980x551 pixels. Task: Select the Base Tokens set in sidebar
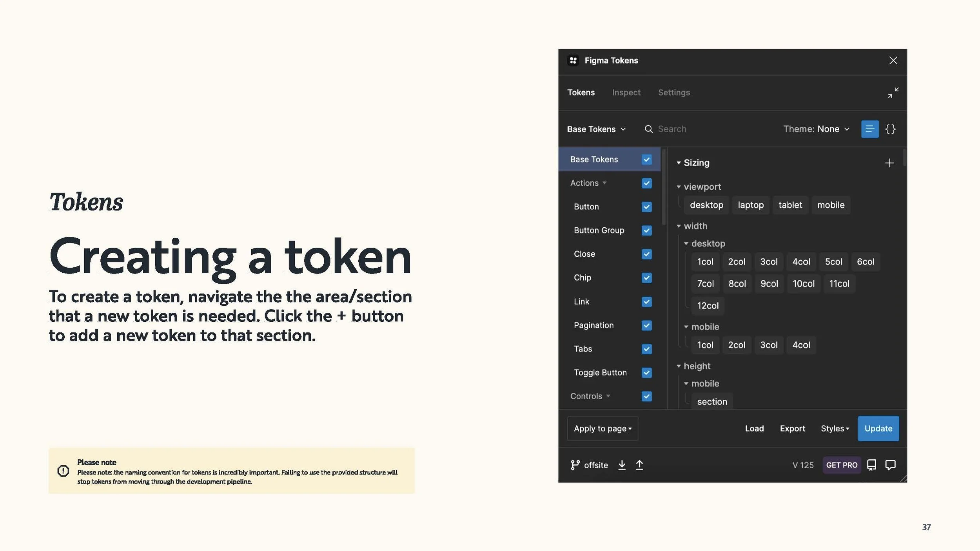click(609, 159)
